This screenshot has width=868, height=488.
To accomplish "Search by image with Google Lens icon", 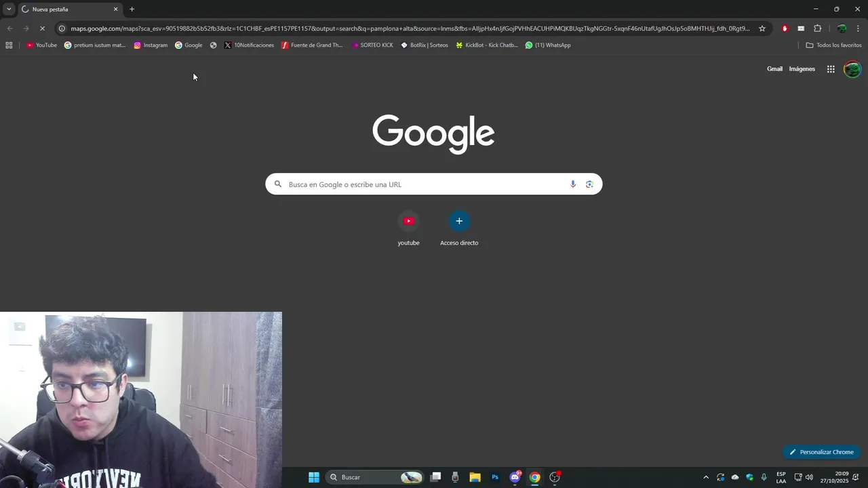I will [x=589, y=184].
